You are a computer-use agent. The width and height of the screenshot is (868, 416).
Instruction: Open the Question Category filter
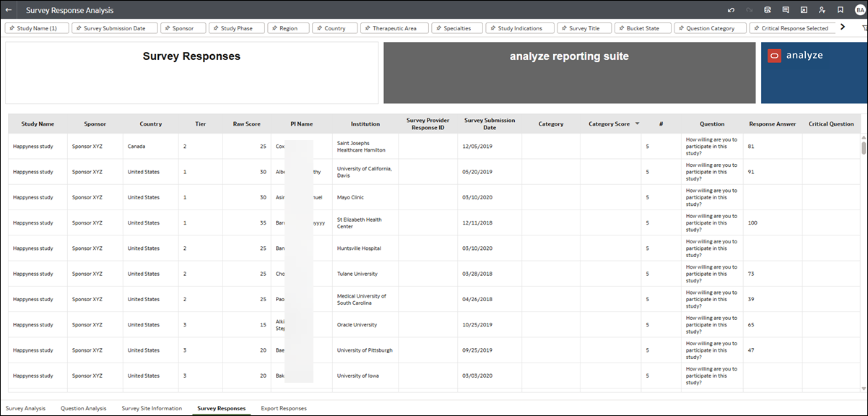coord(711,28)
